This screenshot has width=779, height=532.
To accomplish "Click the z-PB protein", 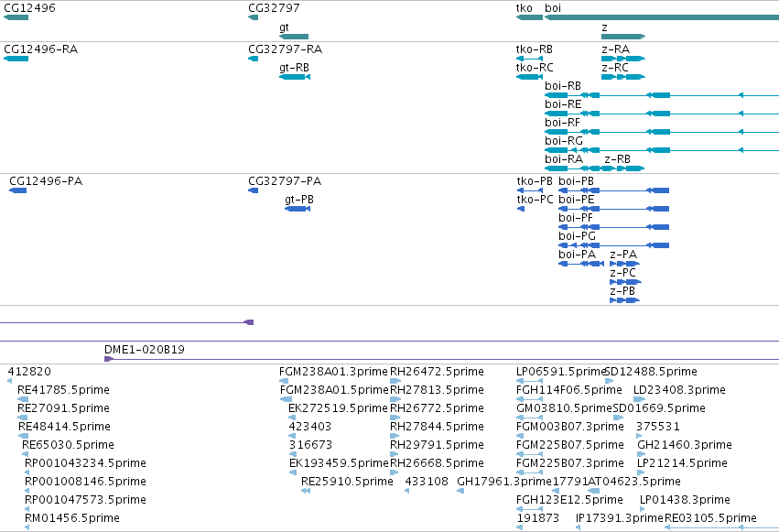I will pos(625,300).
